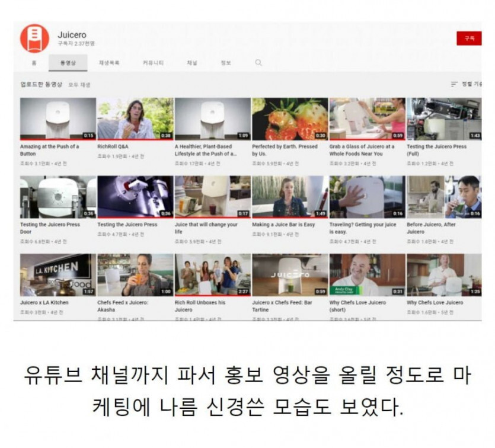Screen dimensions: 495x448
Task: Open 'Grab a Glass of Juicero' thumbnail
Action: click(x=368, y=119)
